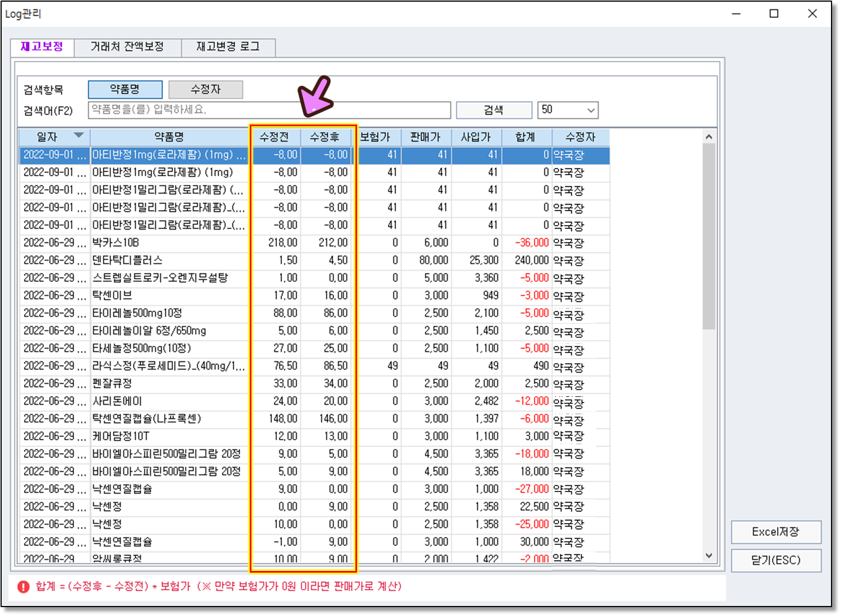
Task: Focus the 약품명 search input field
Action: click(x=269, y=110)
